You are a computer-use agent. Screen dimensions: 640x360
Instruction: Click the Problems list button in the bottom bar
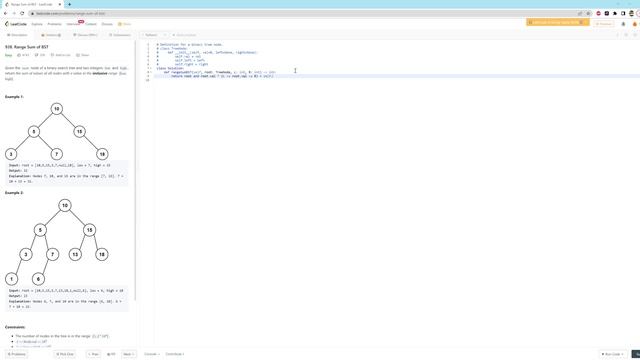[17, 354]
